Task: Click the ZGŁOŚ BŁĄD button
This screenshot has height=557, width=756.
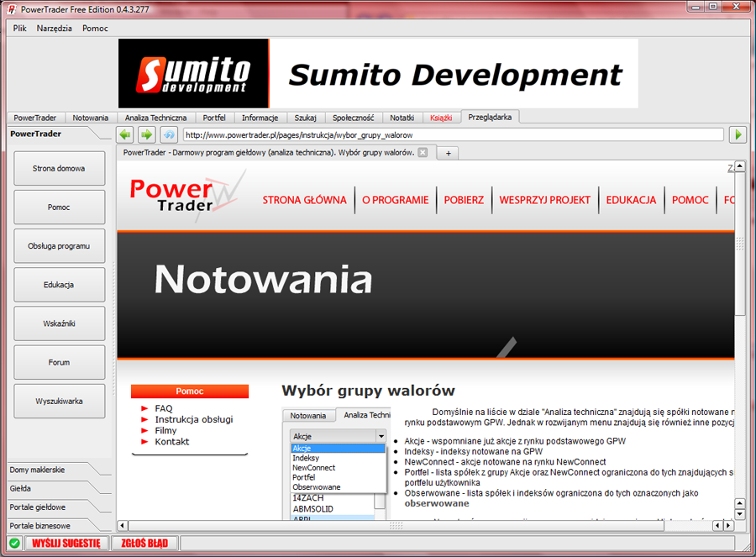Action: tap(144, 543)
